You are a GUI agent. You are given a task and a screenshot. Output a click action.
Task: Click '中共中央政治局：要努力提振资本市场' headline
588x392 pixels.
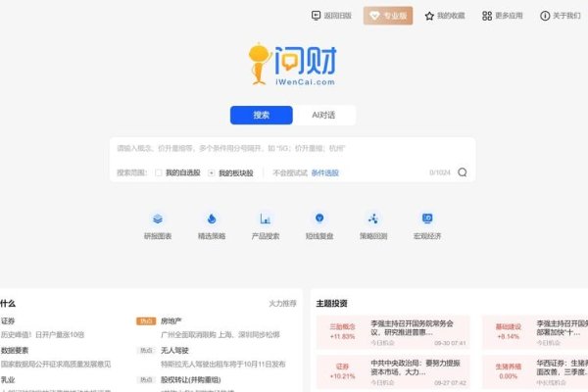(416, 367)
